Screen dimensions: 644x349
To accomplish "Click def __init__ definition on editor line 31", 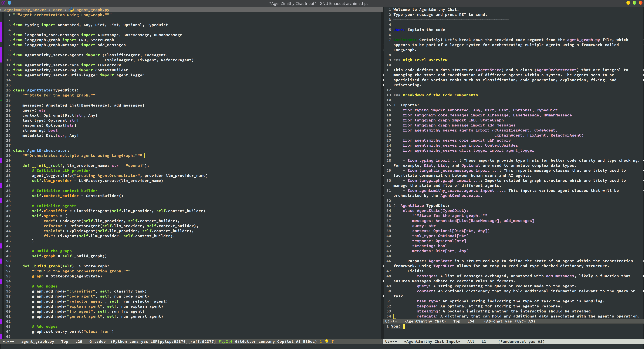I will (86, 165).
